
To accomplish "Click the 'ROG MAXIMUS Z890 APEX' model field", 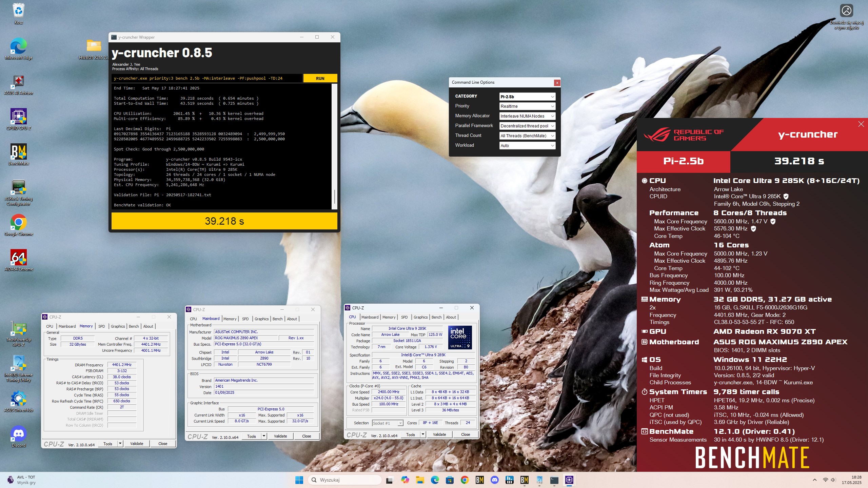I will 246,338.
